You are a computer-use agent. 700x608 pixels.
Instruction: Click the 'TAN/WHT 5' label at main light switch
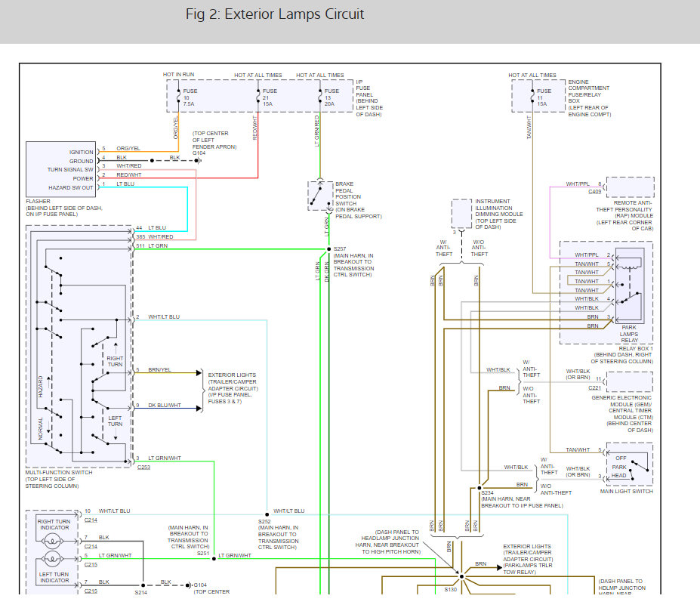click(x=584, y=450)
